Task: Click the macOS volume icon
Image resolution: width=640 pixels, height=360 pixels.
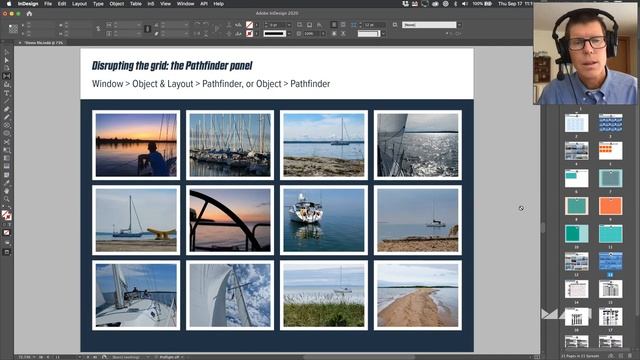Action: [465, 4]
